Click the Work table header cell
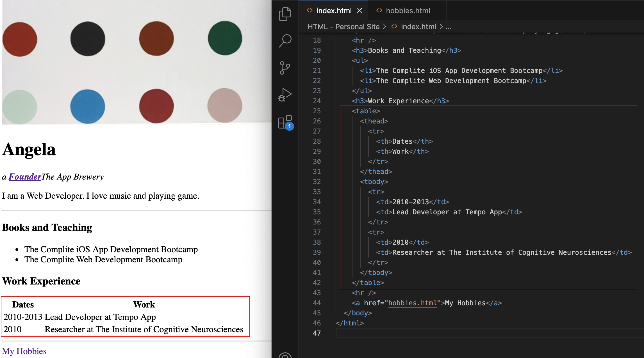Image resolution: width=644 pixels, height=358 pixels. (x=144, y=305)
